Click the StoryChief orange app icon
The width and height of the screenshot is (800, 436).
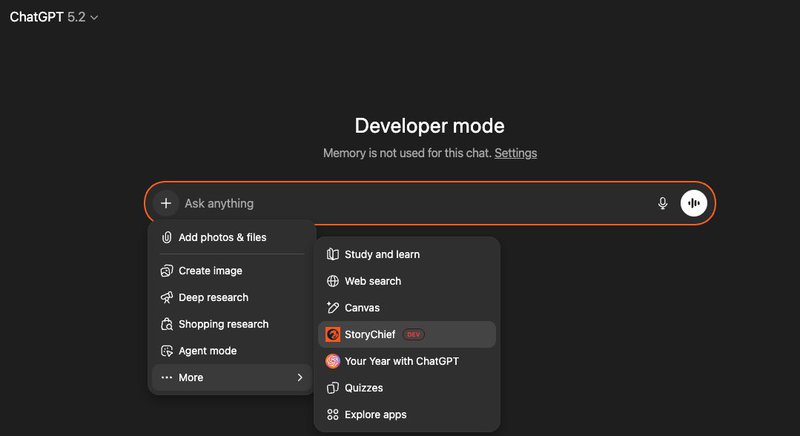[x=333, y=335]
